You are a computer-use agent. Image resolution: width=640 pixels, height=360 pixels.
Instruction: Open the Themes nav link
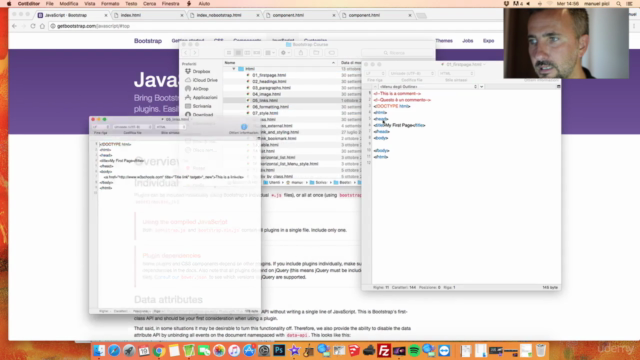click(x=444, y=41)
